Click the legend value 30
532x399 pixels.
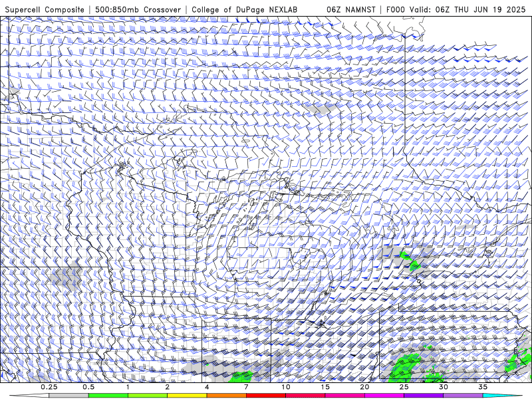444,387
